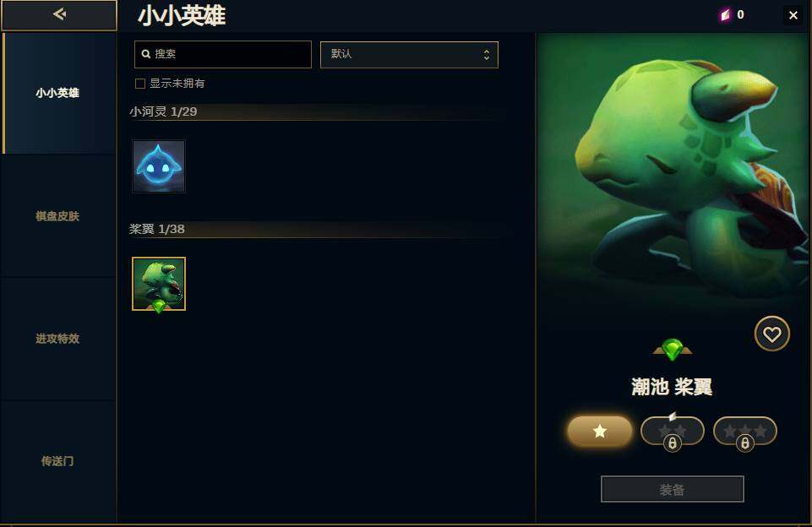Toggle the heart favorite icon
The image size is (812, 527).
point(771,334)
